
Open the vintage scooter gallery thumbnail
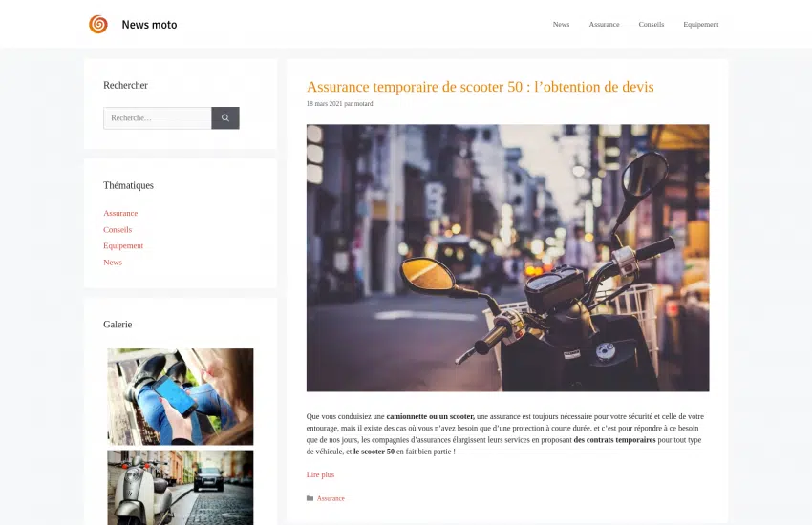181,487
